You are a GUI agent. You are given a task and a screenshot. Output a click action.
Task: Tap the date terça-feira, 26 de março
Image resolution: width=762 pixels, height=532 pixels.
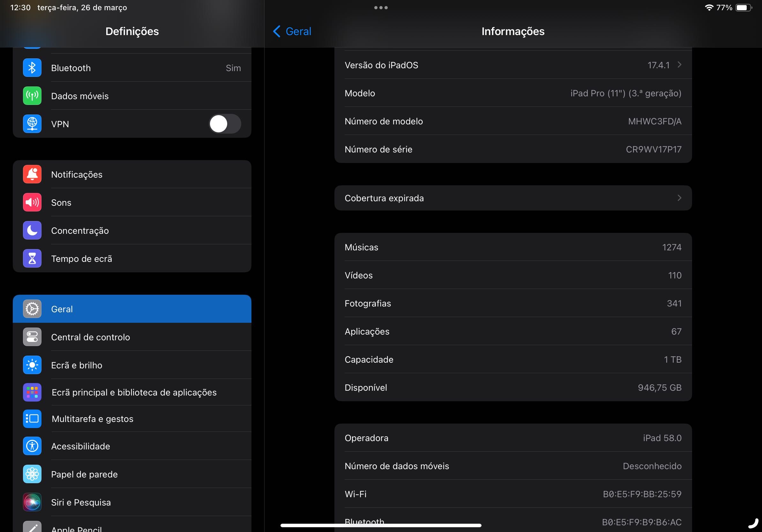[x=82, y=7]
